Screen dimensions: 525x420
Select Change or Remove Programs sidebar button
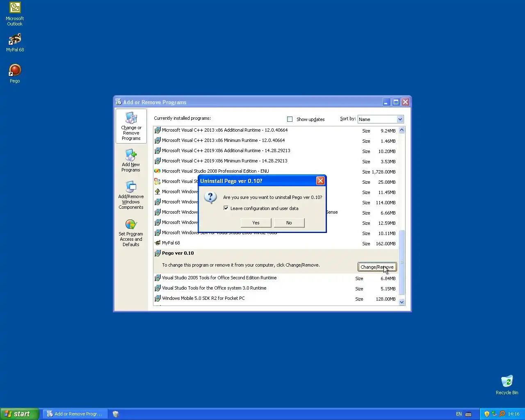pos(131,126)
